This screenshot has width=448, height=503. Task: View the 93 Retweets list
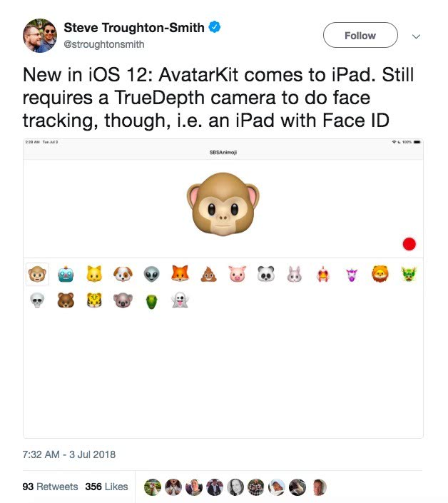(x=50, y=487)
